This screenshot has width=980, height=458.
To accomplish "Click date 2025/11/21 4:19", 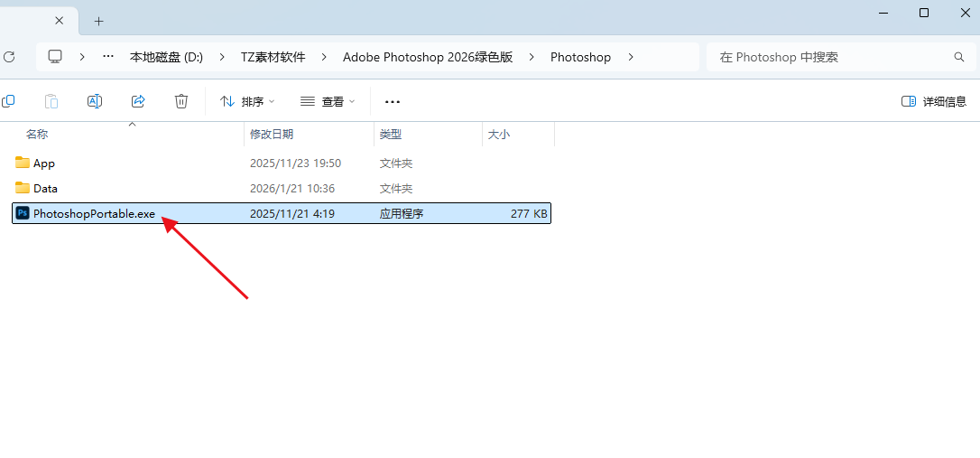I will (292, 213).
